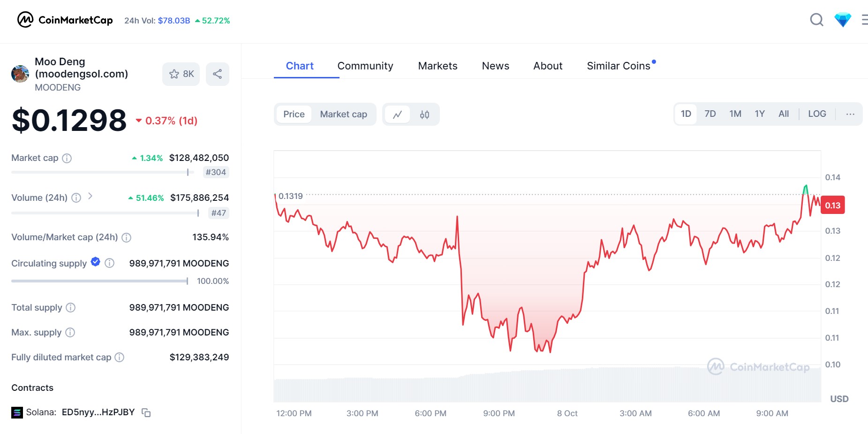Click the CoinMarketCap logo

pyautogui.click(x=65, y=20)
